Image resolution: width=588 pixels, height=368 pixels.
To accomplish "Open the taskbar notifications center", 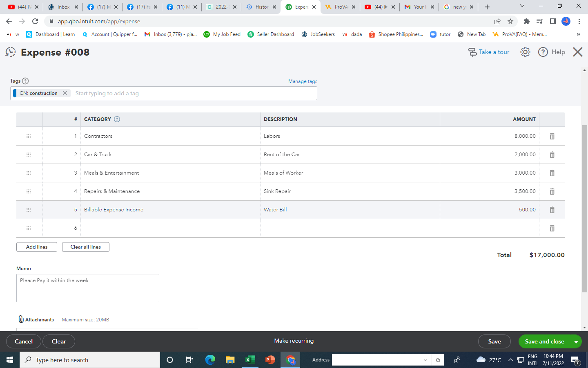I will pos(575,360).
